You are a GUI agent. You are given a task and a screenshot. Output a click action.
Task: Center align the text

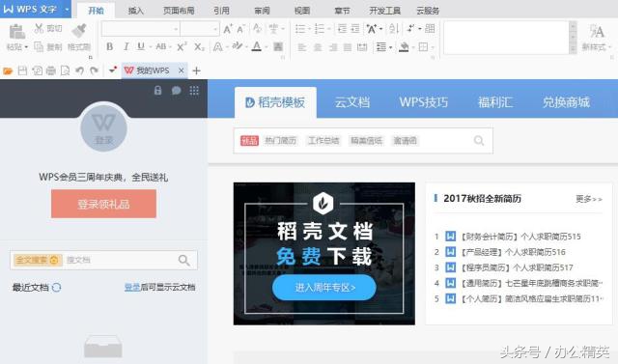tap(318, 47)
